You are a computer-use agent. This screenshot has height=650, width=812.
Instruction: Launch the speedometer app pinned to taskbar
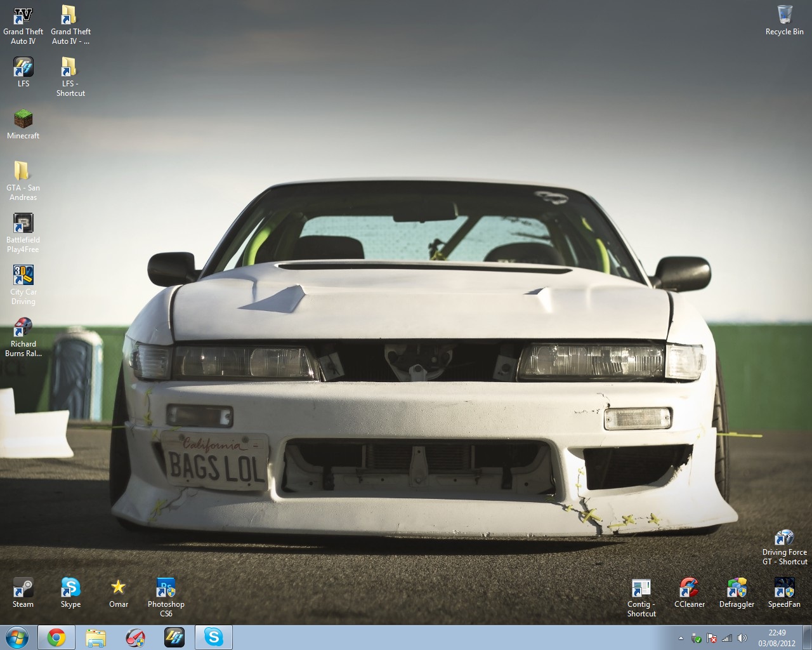point(135,637)
